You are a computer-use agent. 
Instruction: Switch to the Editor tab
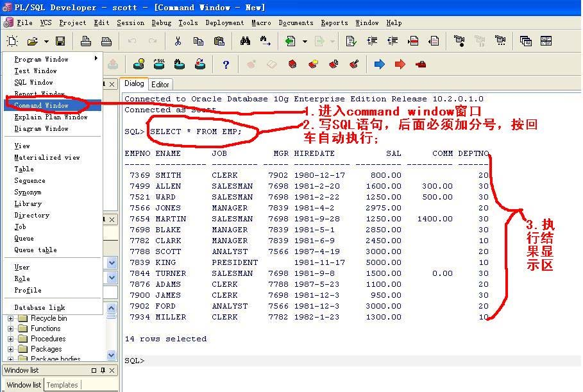(x=160, y=85)
